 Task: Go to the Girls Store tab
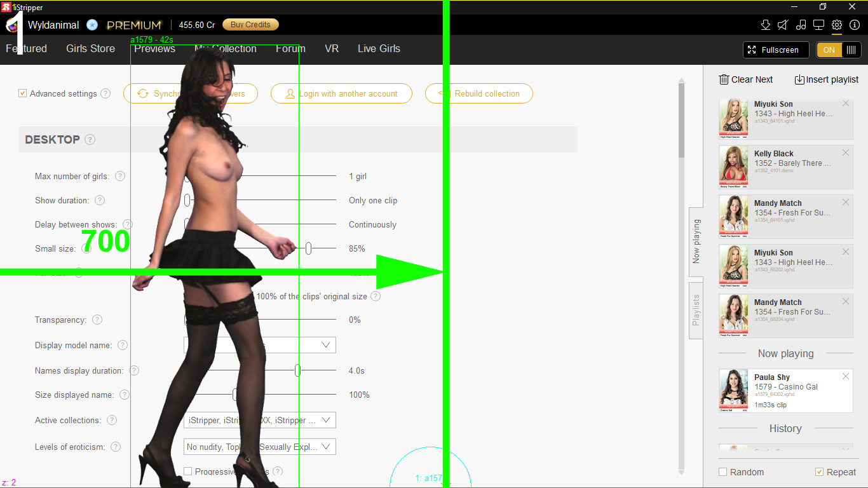pos(90,48)
